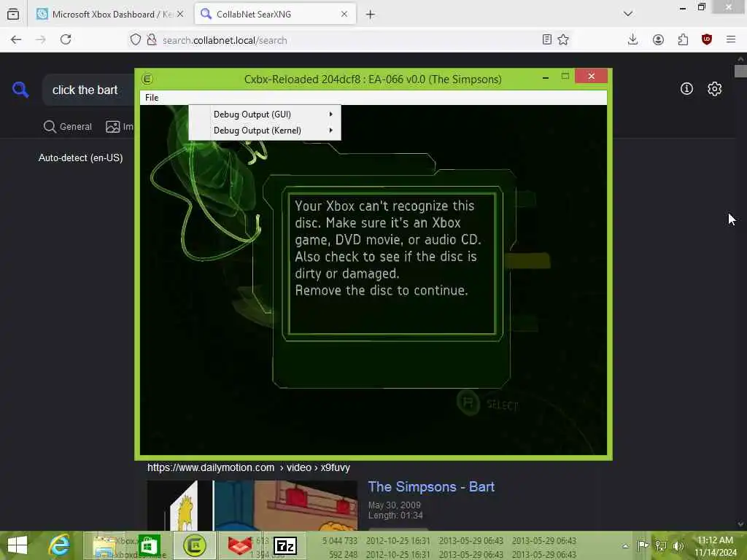Screen dimensions: 747x560
Task: Open the Firefox recent browsing view icon
Action: click(13, 15)
